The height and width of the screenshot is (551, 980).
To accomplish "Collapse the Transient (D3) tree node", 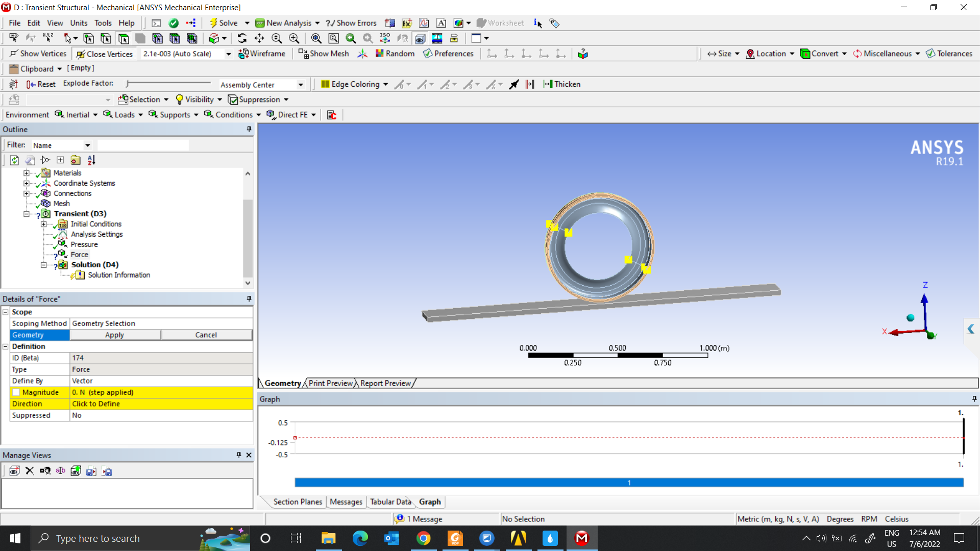I will tap(27, 214).
